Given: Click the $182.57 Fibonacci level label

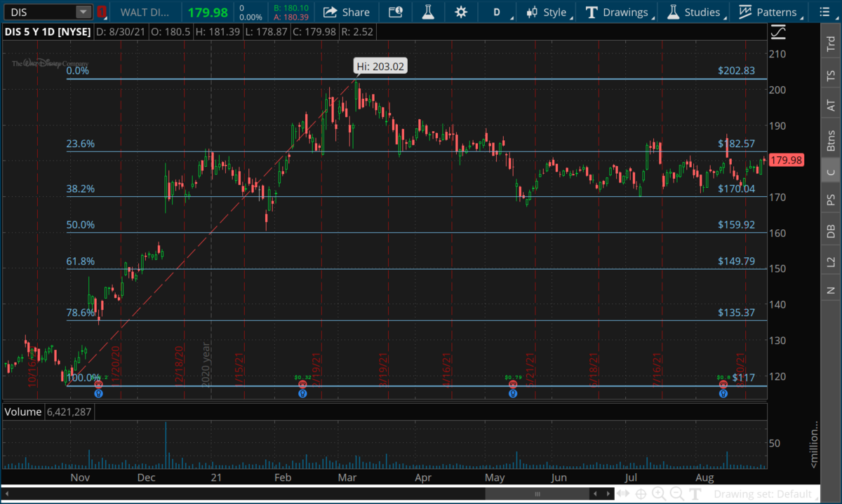Looking at the screenshot, I should point(736,144).
